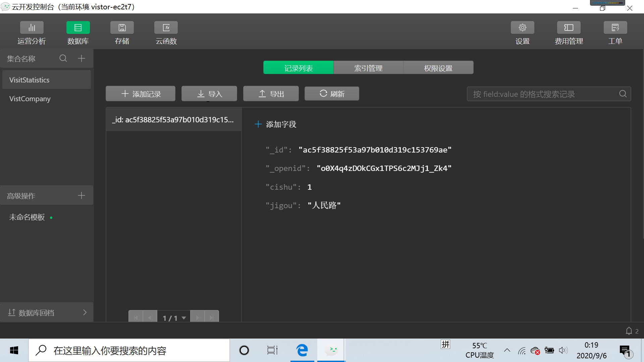Click the 添加记录 button

pyautogui.click(x=141, y=94)
